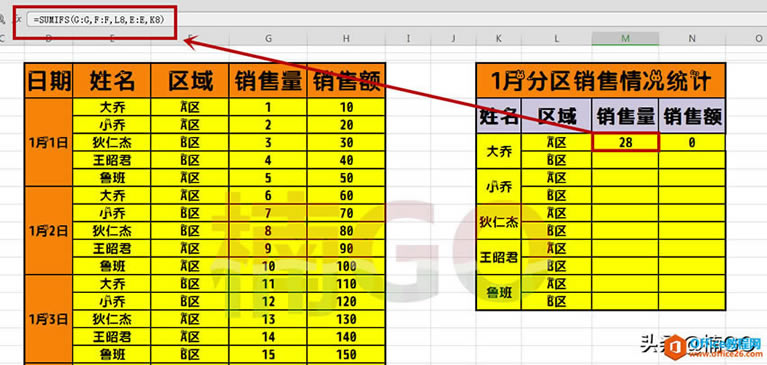Image resolution: width=767 pixels, height=365 pixels.
Task: Select column M header
Action: pos(625,38)
